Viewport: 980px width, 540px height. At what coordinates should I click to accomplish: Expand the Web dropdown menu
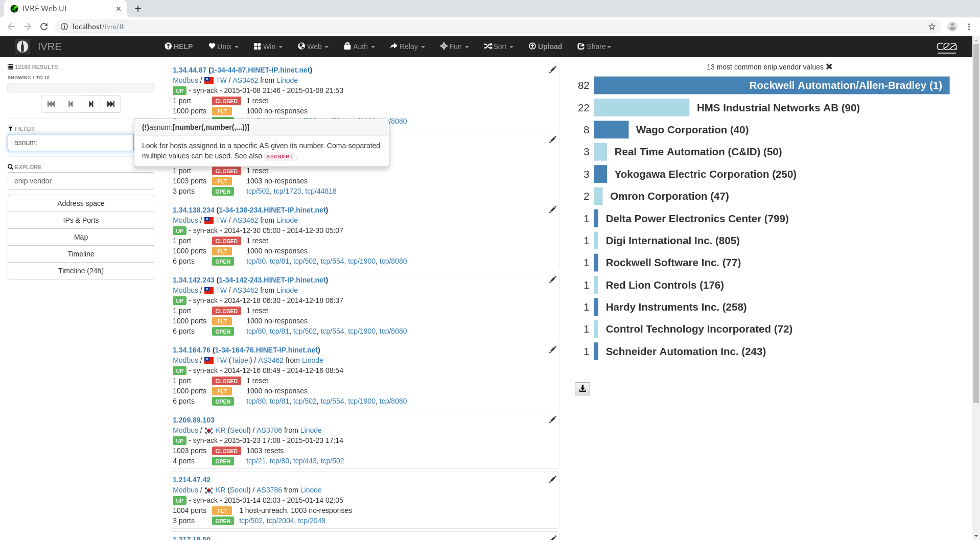[x=313, y=46]
